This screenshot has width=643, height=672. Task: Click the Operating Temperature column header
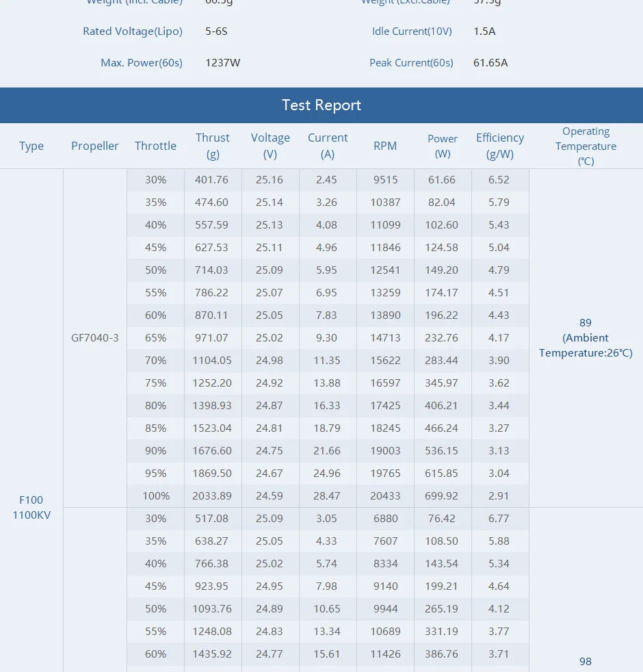(586, 146)
